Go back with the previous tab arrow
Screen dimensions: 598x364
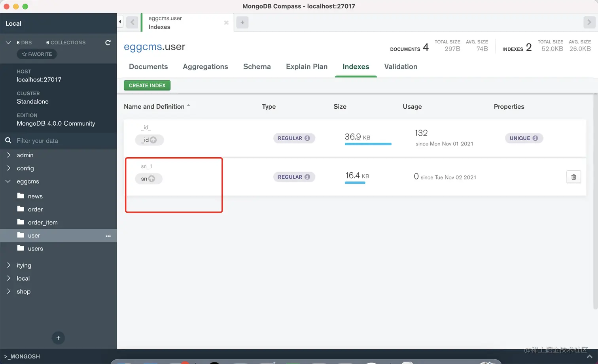click(x=132, y=23)
